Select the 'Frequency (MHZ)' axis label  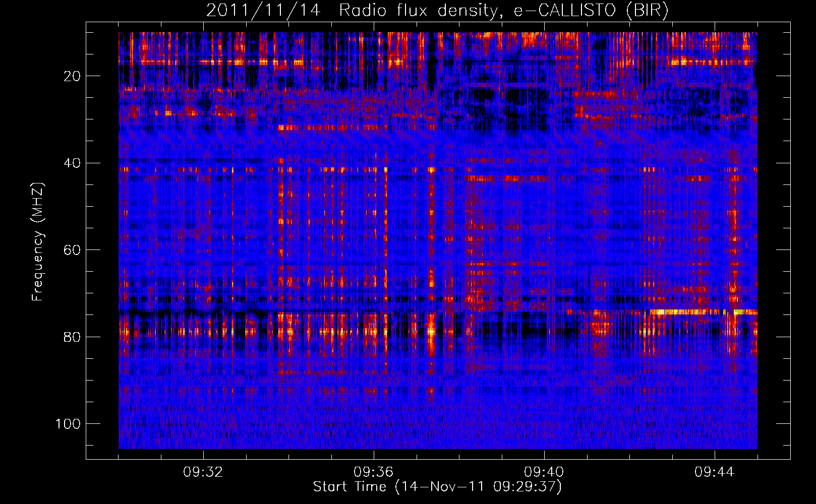click(x=38, y=242)
